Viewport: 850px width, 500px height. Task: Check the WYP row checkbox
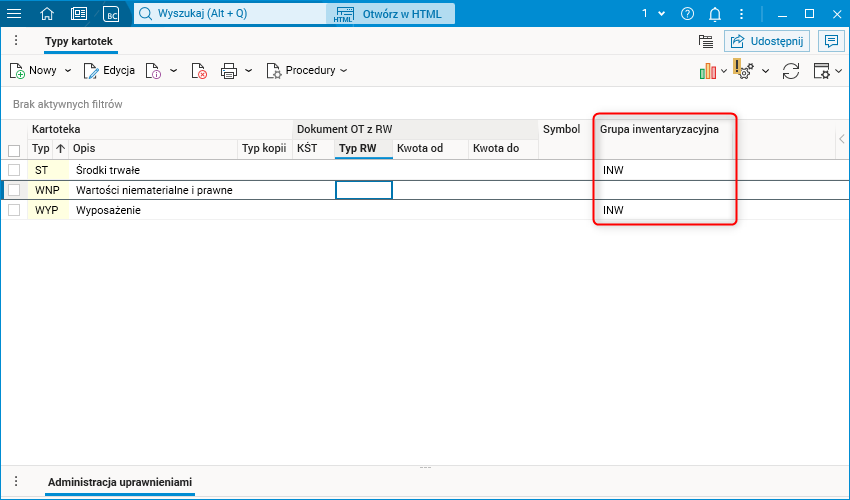coord(14,210)
